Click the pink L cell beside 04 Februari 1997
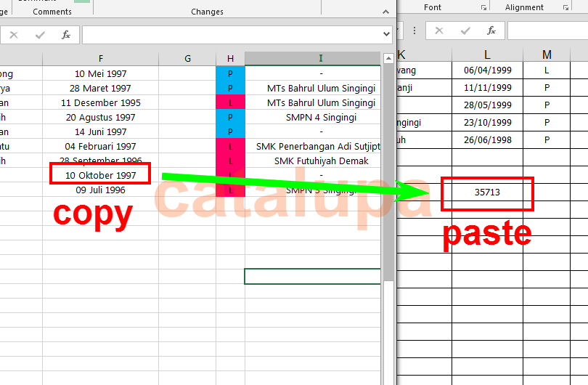 [230, 146]
